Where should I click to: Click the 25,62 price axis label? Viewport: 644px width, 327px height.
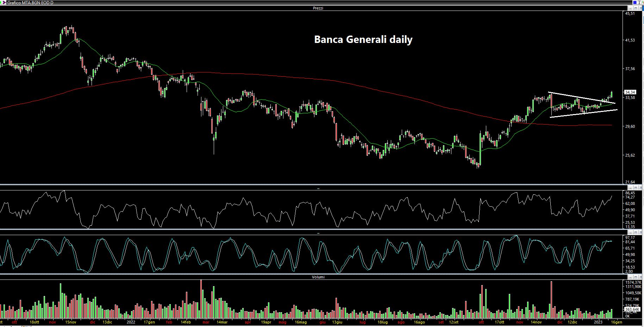tap(630, 155)
